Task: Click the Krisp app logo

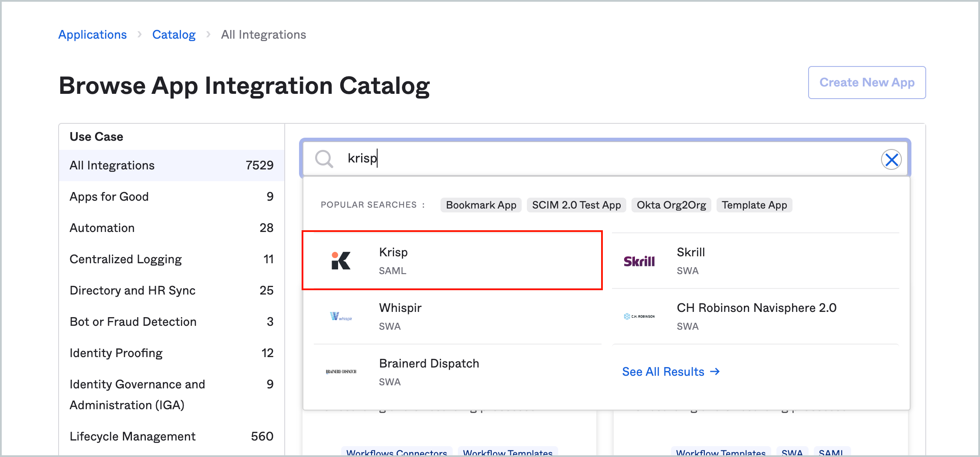Action: coord(341,261)
